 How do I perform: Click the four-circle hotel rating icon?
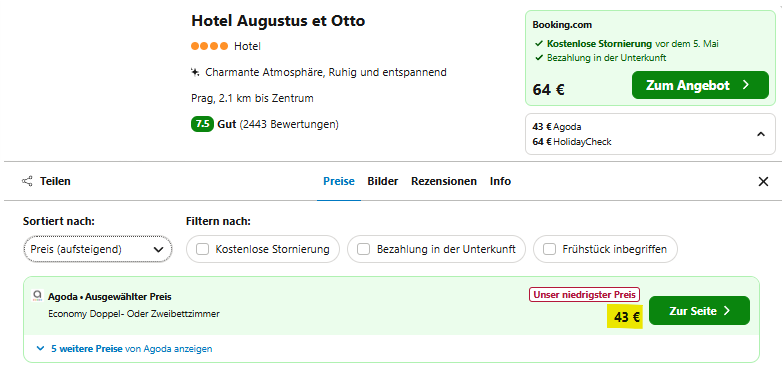click(x=209, y=46)
